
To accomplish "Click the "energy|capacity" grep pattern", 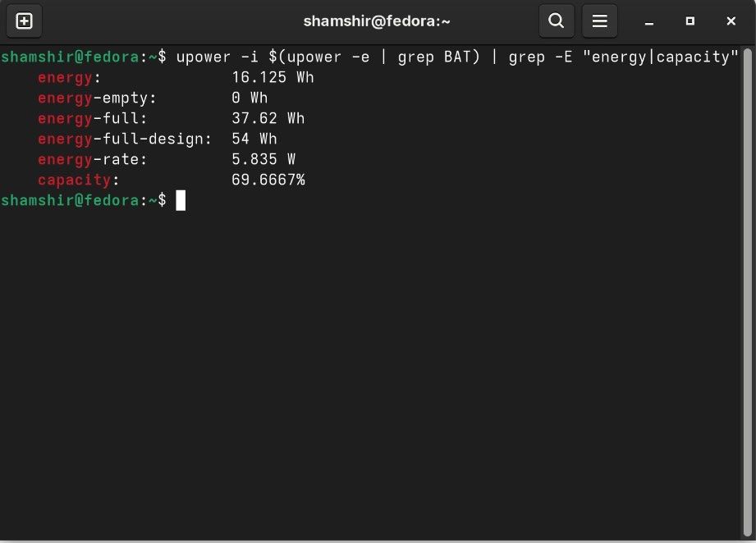I will [660, 57].
